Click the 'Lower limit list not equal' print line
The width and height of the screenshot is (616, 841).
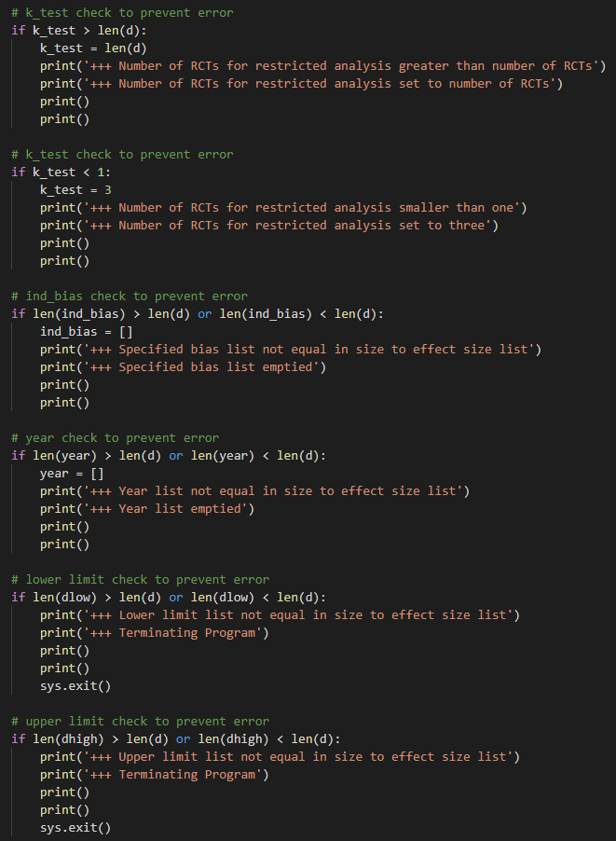tap(280, 614)
